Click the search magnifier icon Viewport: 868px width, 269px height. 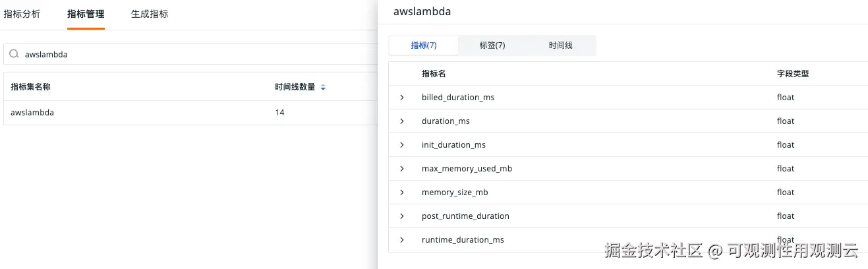pos(14,55)
